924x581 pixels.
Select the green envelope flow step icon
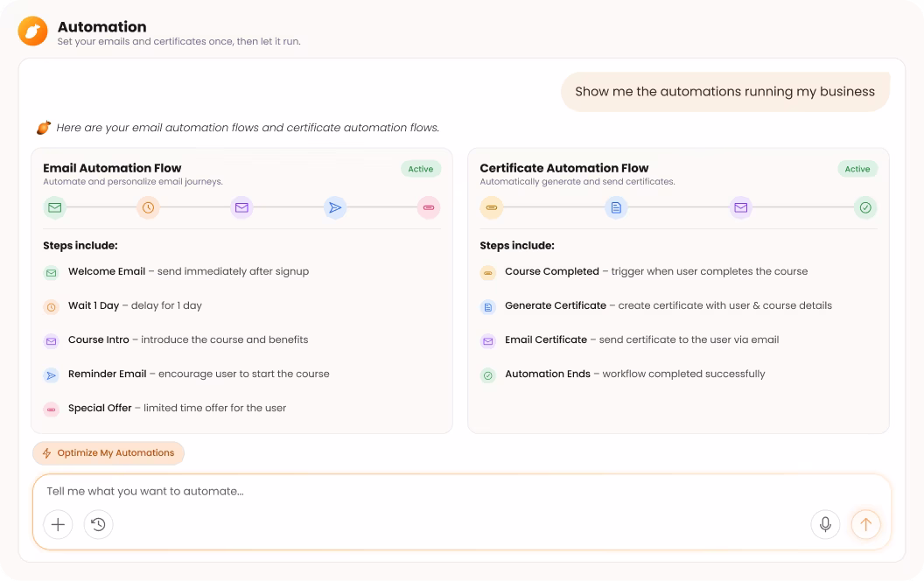55,207
